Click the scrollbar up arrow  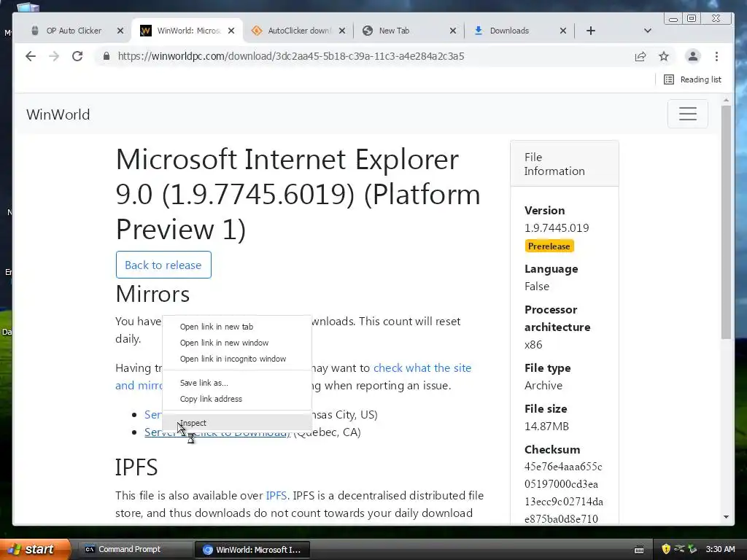tap(726, 101)
